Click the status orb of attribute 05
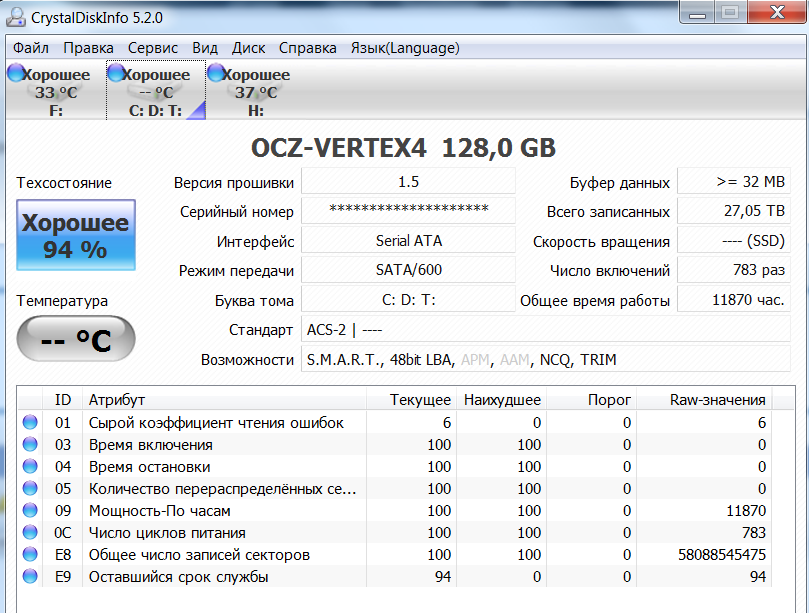The height and width of the screenshot is (613, 809). pyautogui.click(x=30, y=488)
